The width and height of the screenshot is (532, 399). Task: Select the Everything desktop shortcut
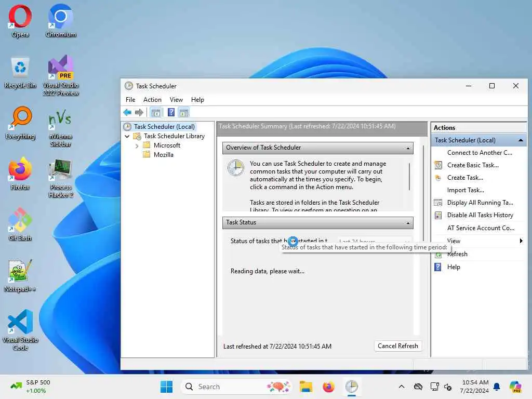(x=20, y=124)
